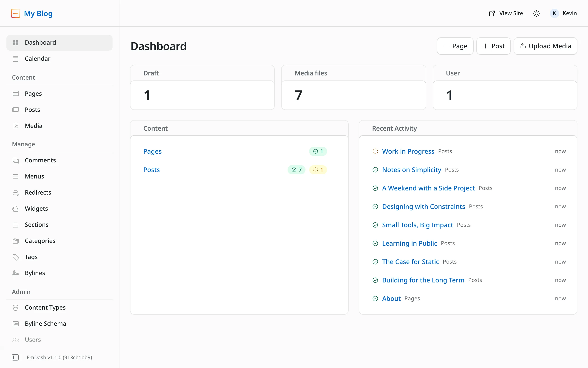Toggle the light/dark theme sun icon
Image resolution: width=588 pixels, height=368 pixels.
tap(537, 13)
